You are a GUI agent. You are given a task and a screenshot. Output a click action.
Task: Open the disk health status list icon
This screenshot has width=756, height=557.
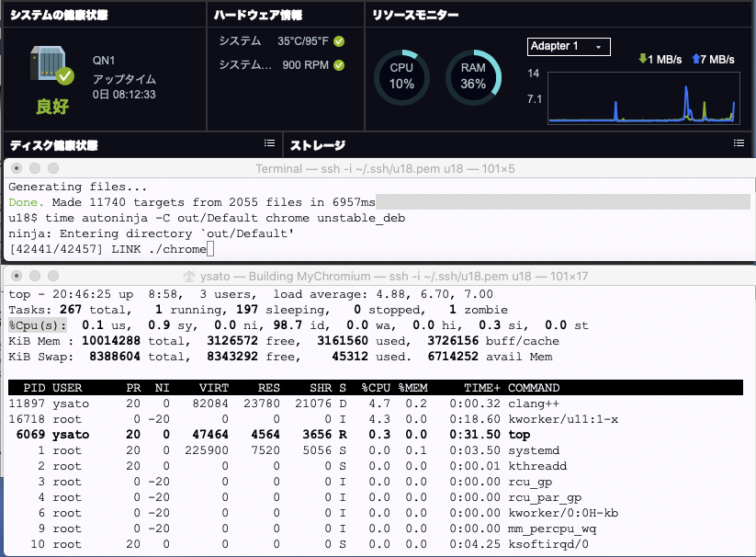[x=269, y=143]
